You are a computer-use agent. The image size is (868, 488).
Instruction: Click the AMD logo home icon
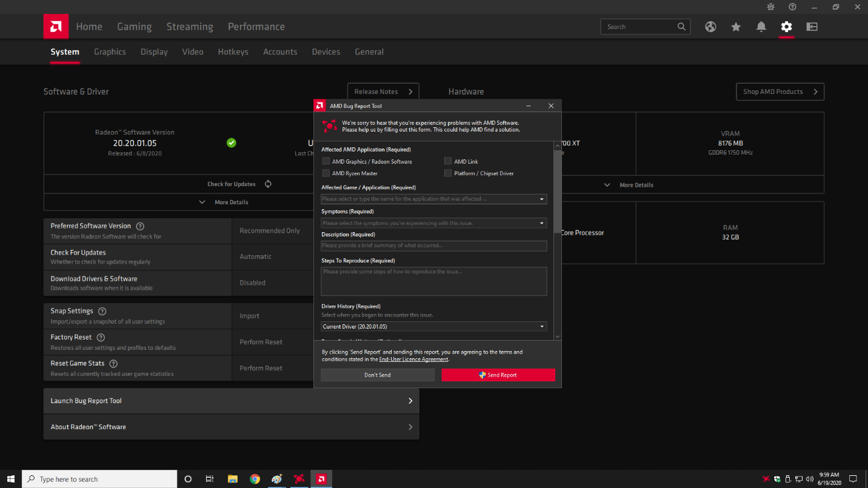(x=56, y=27)
